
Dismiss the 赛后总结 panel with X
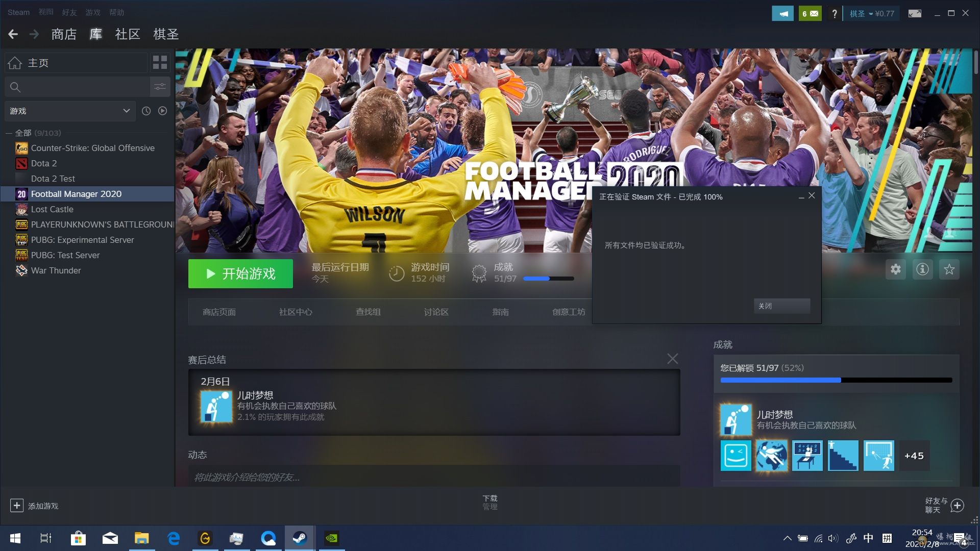click(x=672, y=359)
